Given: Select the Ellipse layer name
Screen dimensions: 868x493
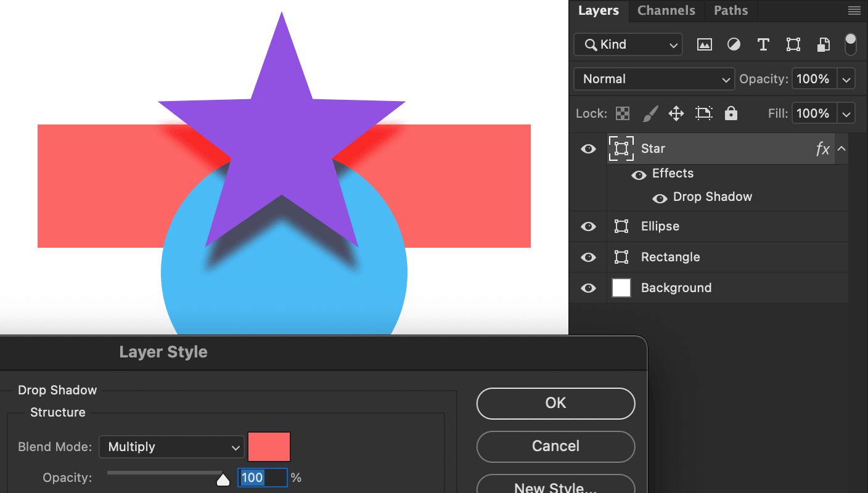Looking at the screenshot, I should pos(660,226).
